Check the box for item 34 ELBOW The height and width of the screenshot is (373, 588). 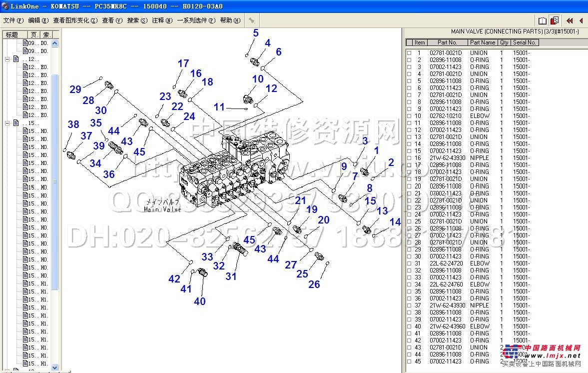pos(409,284)
